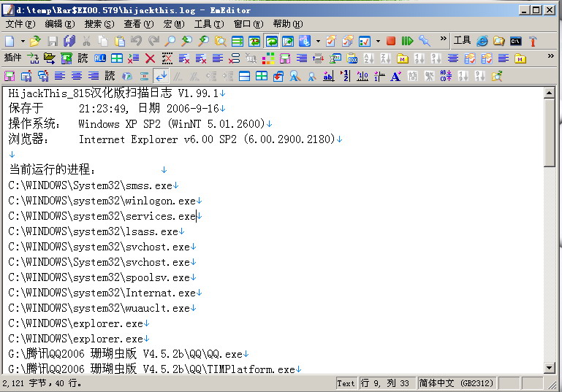Click the four-pane split window icon in bottom toolbar

[262, 76]
